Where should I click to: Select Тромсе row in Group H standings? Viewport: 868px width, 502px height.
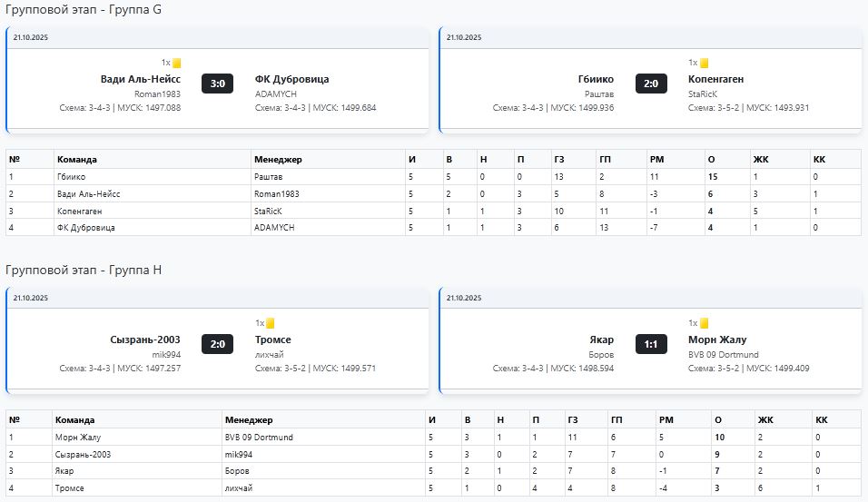(70, 488)
